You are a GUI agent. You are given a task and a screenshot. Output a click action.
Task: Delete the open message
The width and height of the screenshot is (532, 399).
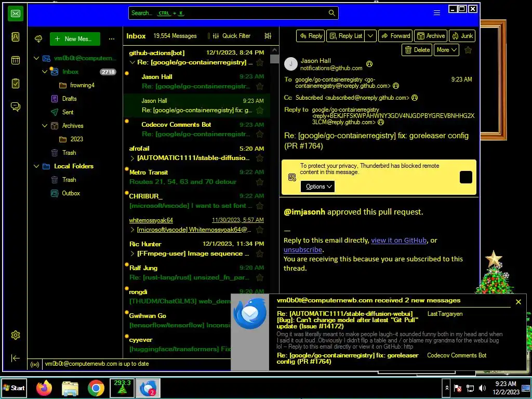[417, 50]
